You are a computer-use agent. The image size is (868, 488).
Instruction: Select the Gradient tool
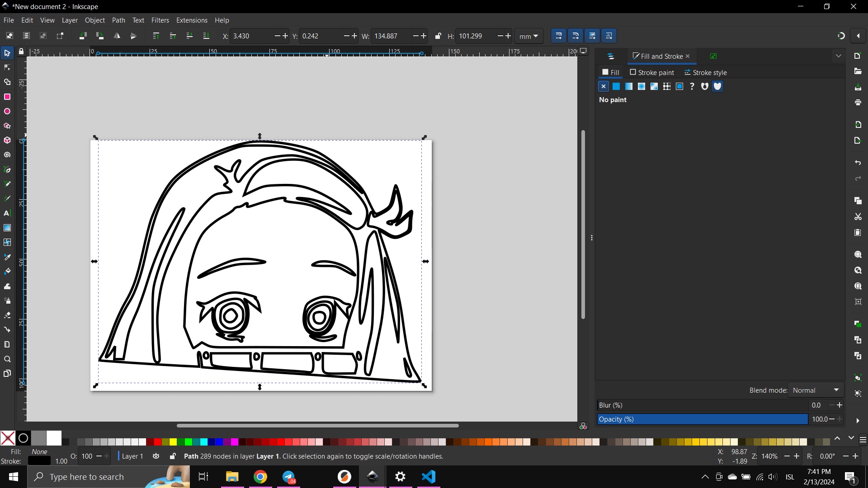[x=7, y=228]
